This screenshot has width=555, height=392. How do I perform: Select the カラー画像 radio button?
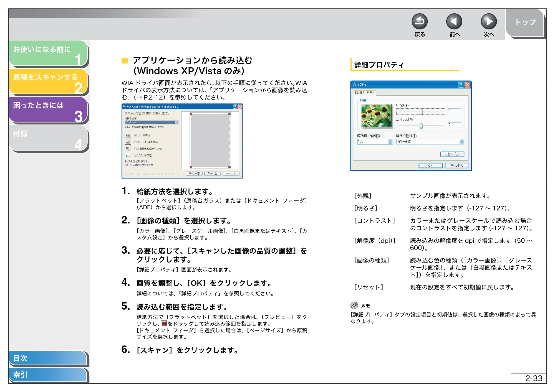pyautogui.click(x=135, y=135)
